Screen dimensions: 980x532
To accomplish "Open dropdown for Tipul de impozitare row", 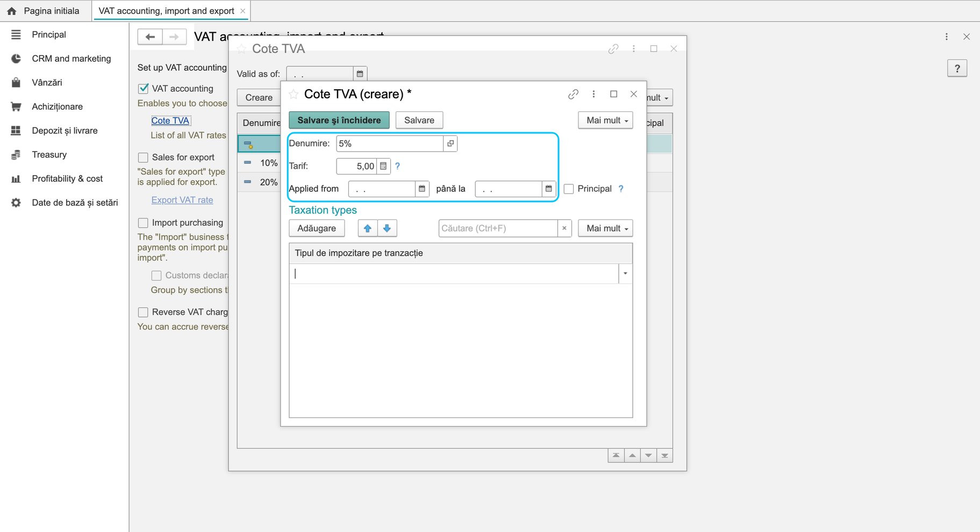I will [x=625, y=274].
